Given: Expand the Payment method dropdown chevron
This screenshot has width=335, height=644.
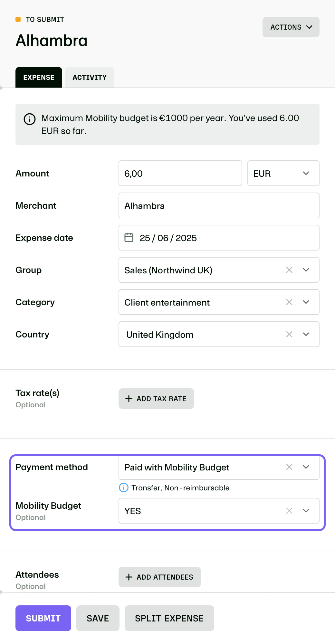Looking at the screenshot, I should [306, 467].
